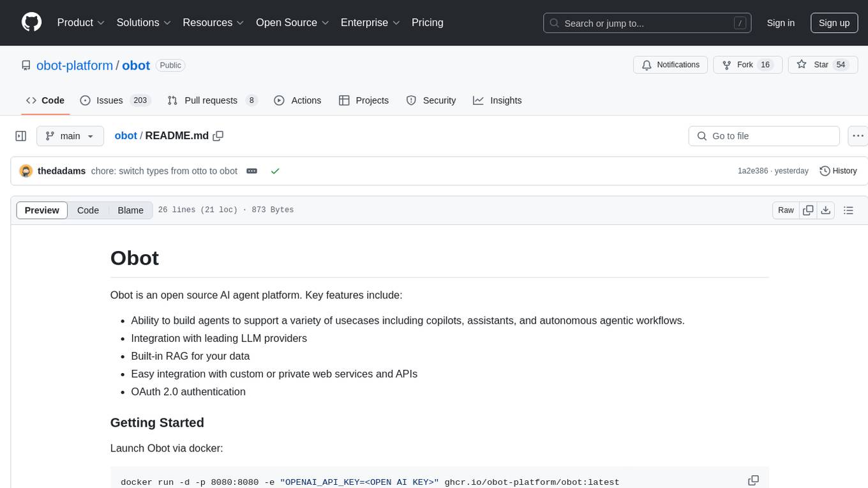Open the Issues tab
This screenshot has height=488, width=868.
coord(115,100)
